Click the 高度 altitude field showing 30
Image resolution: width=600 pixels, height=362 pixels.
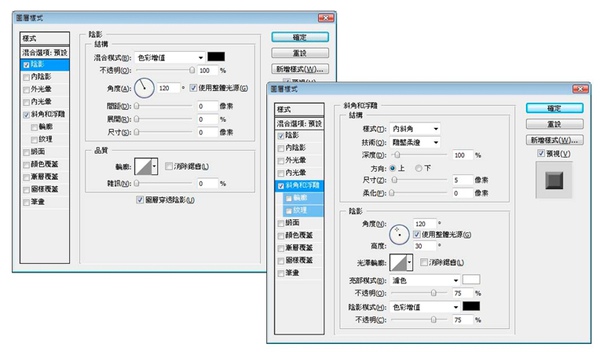click(425, 246)
